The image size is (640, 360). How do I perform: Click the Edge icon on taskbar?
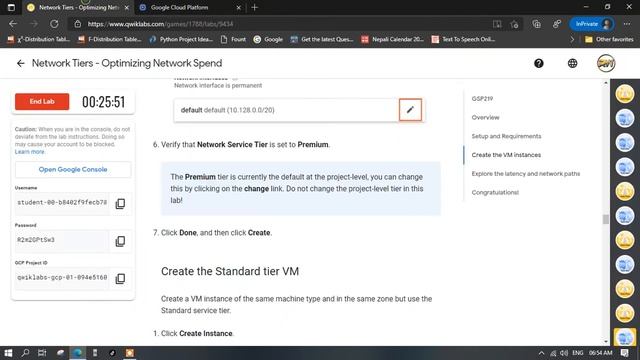(x=77, y=353)
